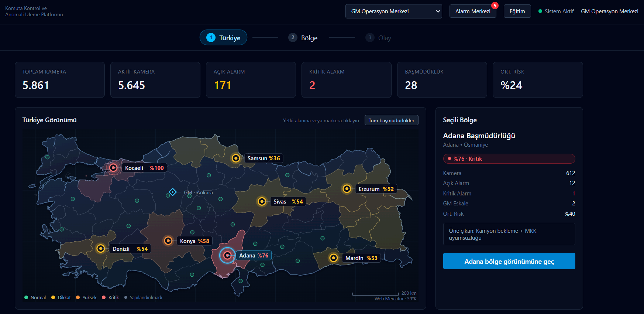
Task: Click the Sistem Aktif status indicator
Action: pyautogui.click(x=556, y=11)
